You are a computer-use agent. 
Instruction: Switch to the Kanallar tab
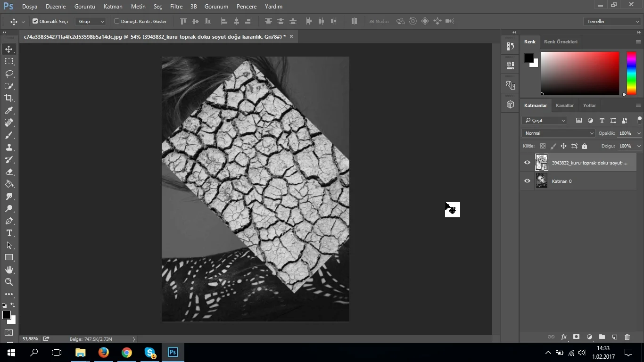pos(565,106)
